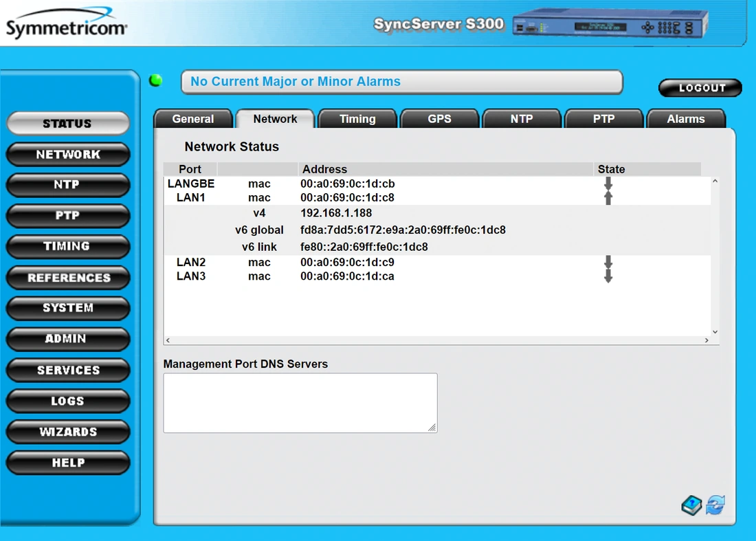The image size is (756, 541).
Task: Expand the SERVICES sidebar menu
Action: (68, 370)
